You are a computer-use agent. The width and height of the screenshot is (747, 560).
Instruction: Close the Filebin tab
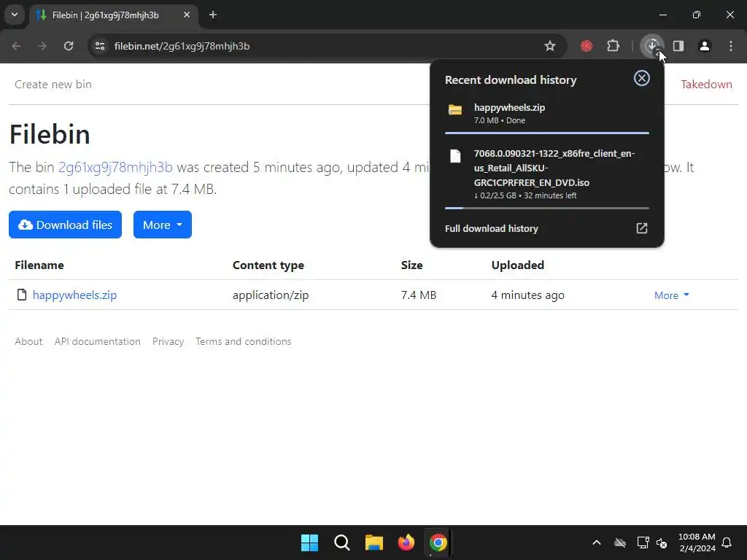(187, 15)
